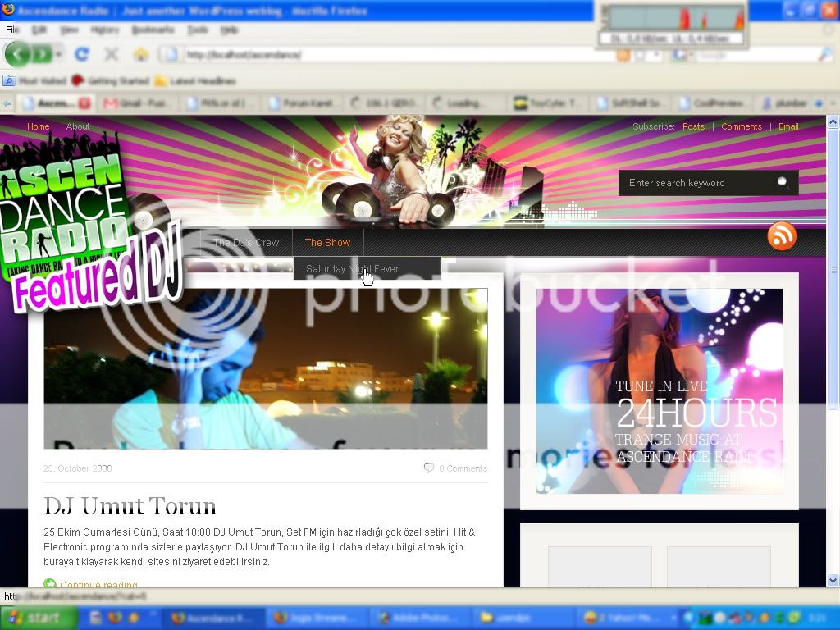Stop loading with the X toolbar icon
The image size is (840, 630).
pos(112,53)
